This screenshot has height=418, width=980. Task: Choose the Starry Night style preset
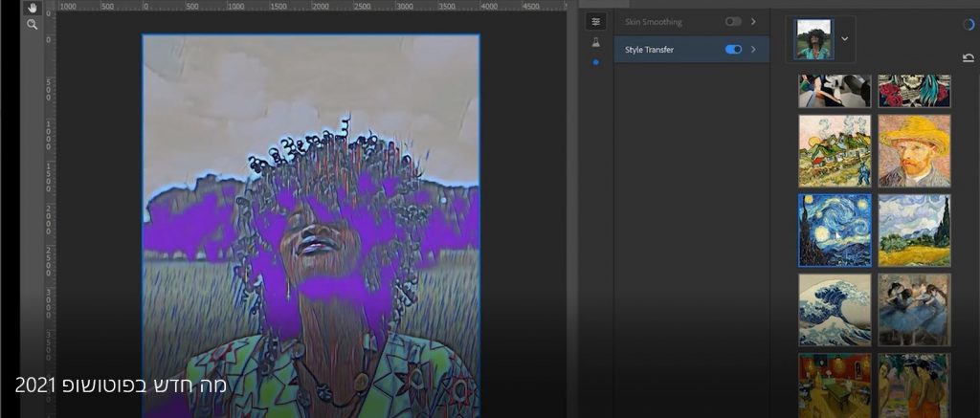click(835, 231)
